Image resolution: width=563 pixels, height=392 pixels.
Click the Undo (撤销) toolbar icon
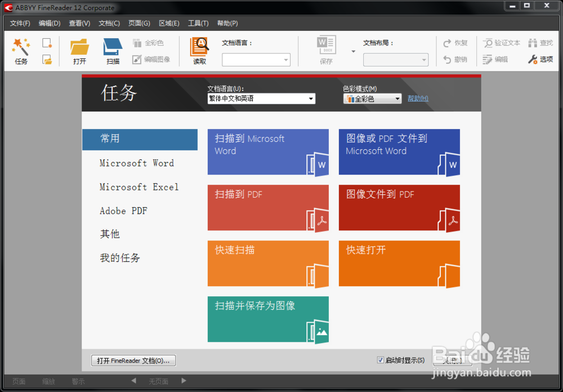[455, 59]
